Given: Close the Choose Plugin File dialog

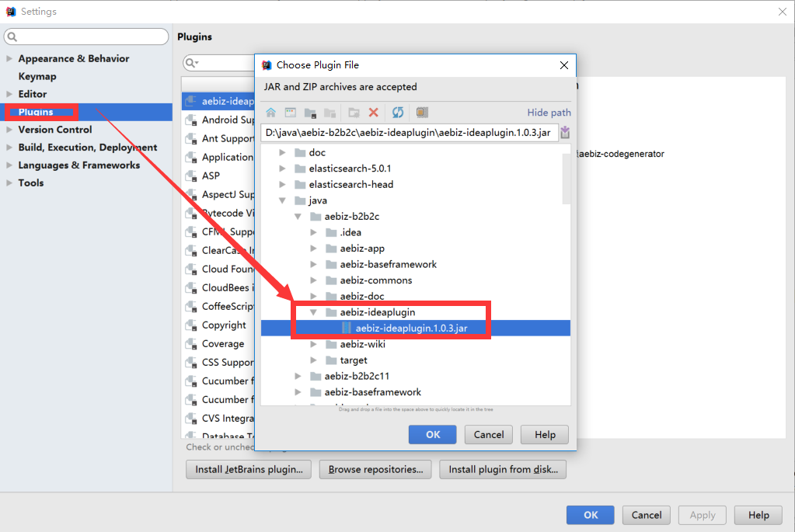Looking at the screenshot, I should pyautogui.click(x=563, y=65).
